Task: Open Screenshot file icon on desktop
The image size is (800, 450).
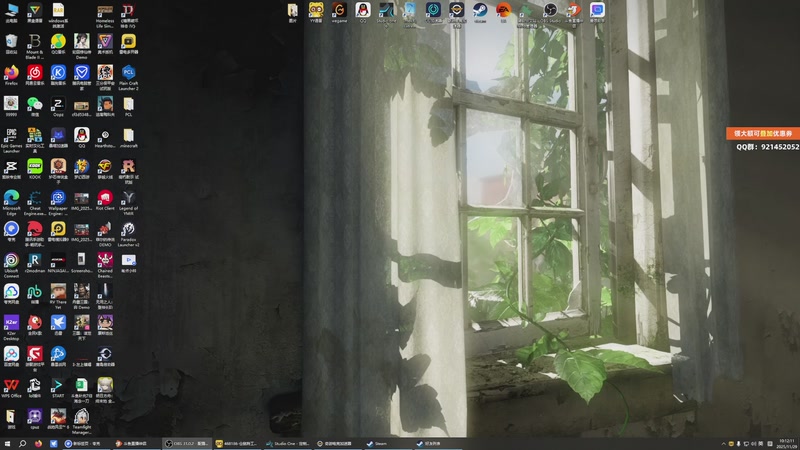Action: click(x=82, y=263)
